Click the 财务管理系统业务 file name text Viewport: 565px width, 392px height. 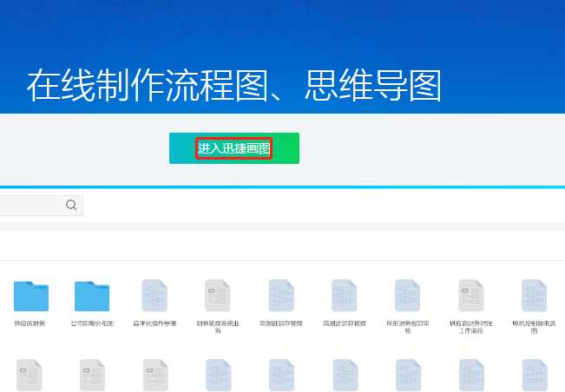pos(218,327)
